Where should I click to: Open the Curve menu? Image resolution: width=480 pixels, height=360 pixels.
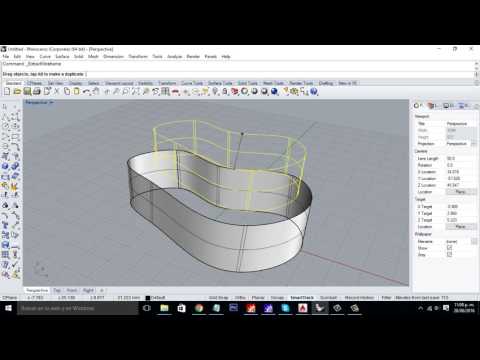(x=45, y=56)
